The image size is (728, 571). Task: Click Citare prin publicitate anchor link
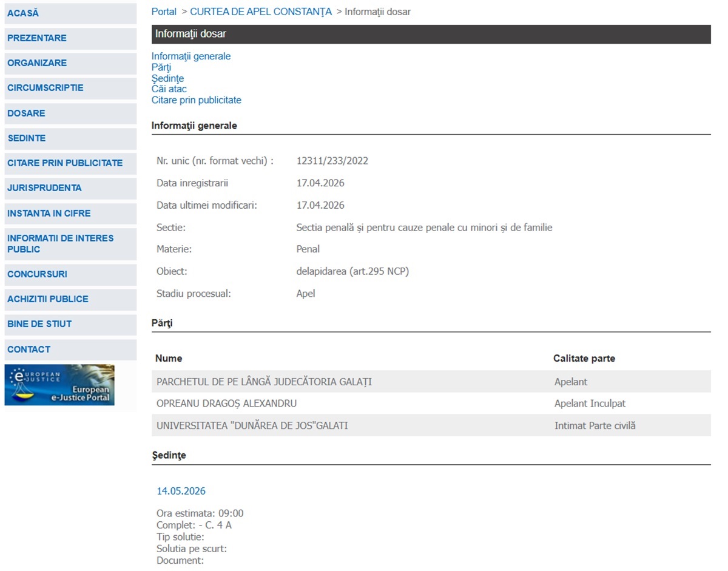[197, 100]
